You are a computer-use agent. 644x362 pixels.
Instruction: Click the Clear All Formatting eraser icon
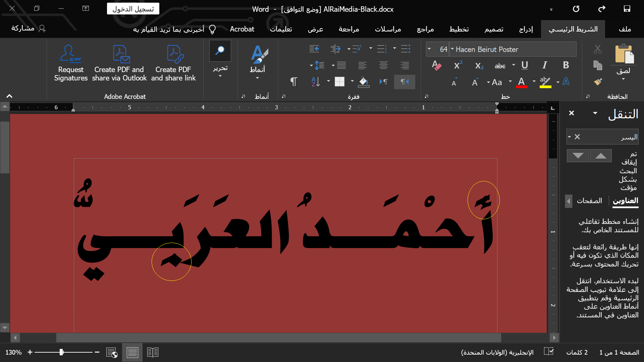point(436,65)
